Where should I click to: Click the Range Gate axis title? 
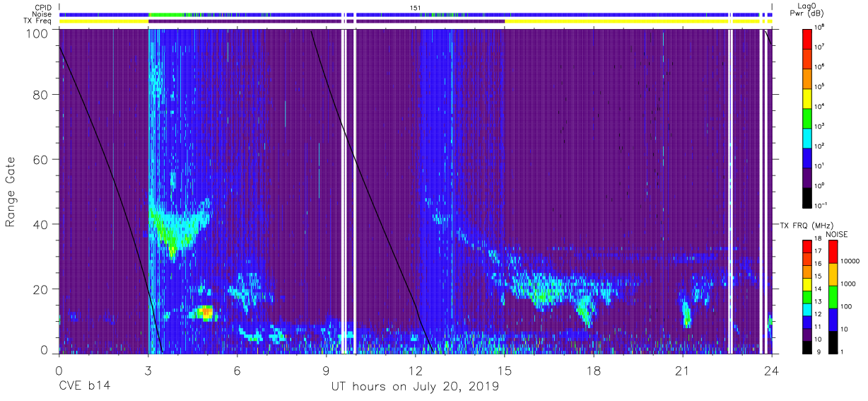pyautogui.click(x=11, y=192)
